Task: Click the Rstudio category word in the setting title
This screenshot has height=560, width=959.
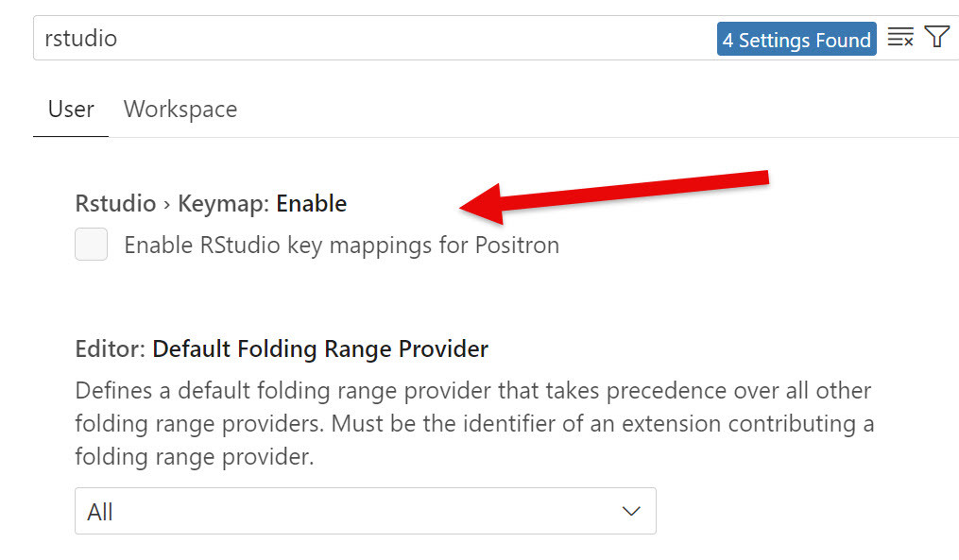Action: [x=115, y=204]
